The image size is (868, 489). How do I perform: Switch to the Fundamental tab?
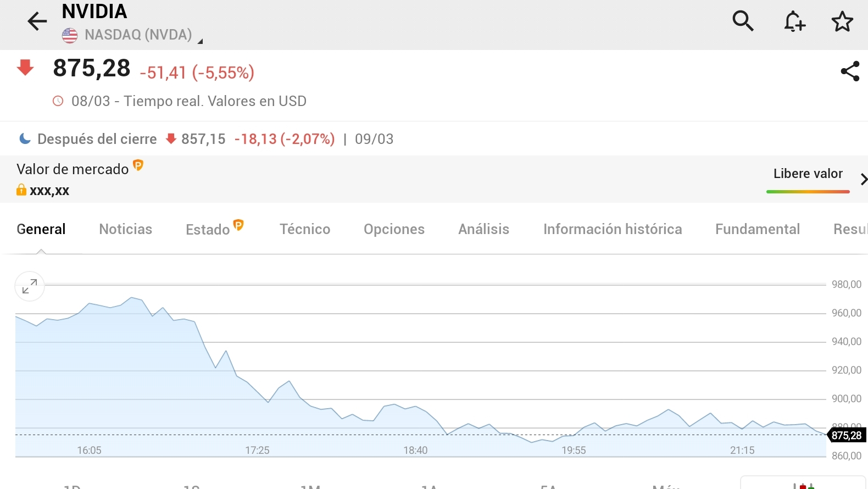click(x=758, y=229)
